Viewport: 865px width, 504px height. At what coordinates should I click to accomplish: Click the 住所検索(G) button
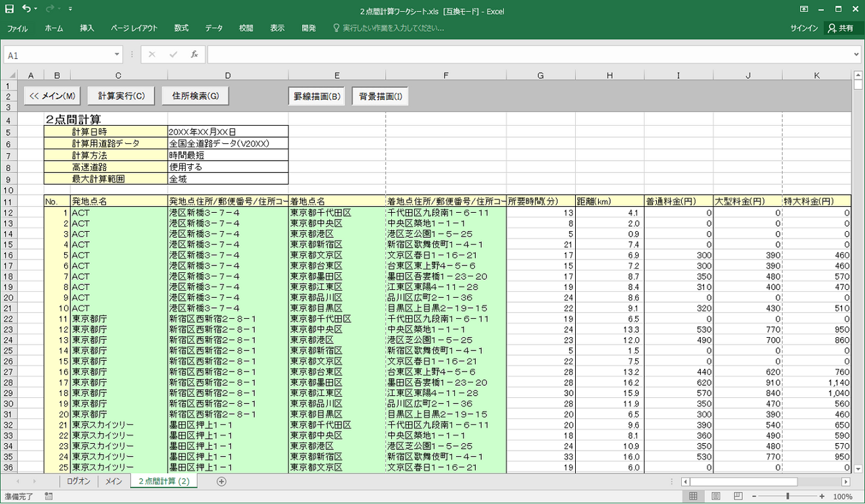click(x=195, y=96)
